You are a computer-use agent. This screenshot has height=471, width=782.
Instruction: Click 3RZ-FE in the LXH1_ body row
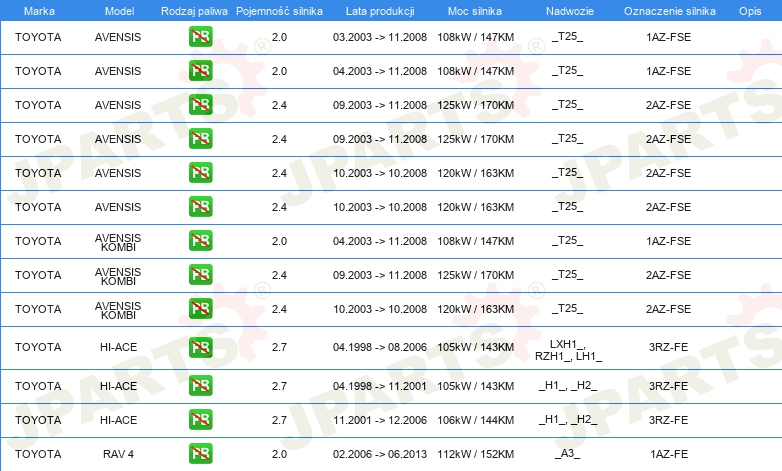(x=668, y=347)
